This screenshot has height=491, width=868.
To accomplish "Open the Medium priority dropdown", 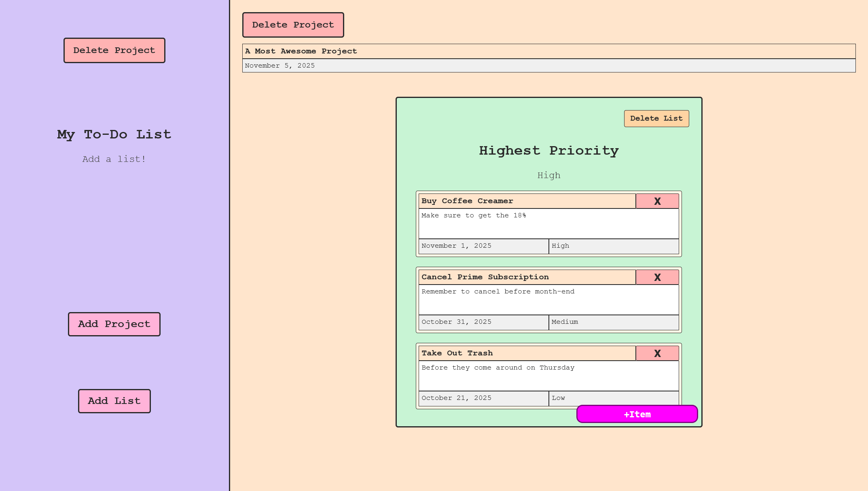I will (613, 322).
